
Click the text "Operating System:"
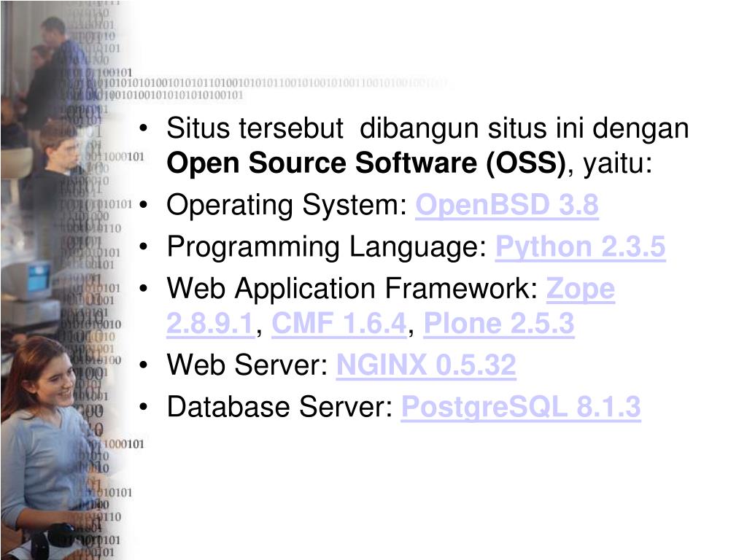287,205
